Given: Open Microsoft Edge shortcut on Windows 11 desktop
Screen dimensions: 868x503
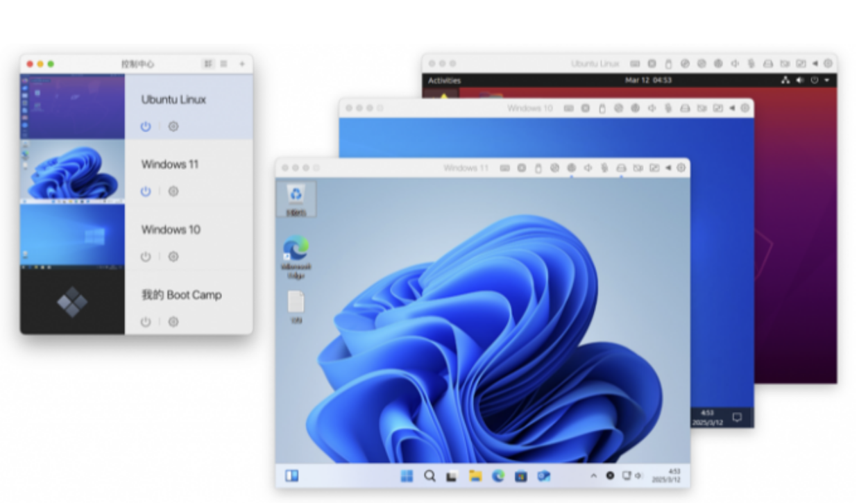Looking at the screenshot, I should (x=296, y=257).
